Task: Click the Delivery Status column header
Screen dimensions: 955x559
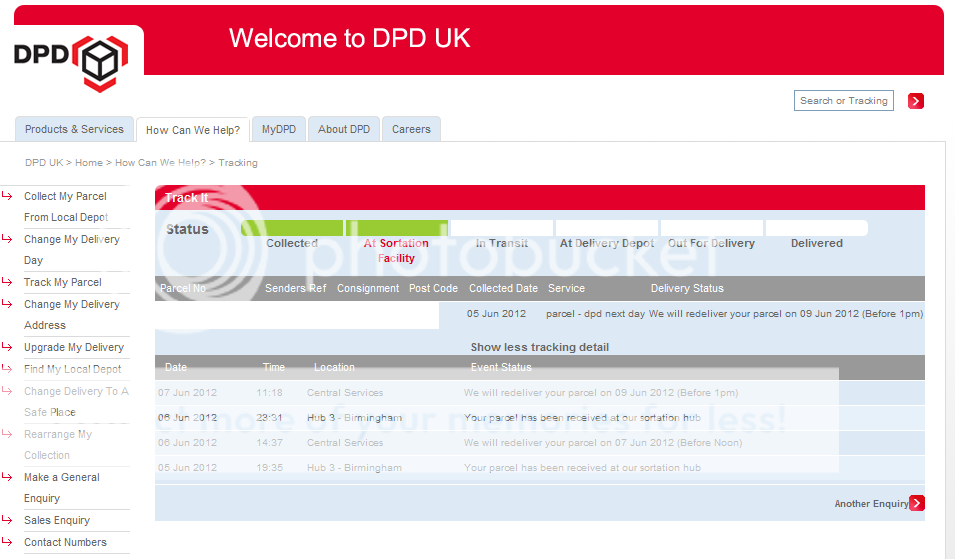Action: [x=687, y=288]
